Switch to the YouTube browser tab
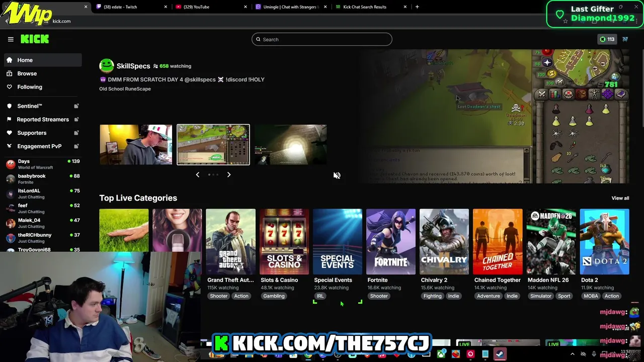The image size is (644, 362). pos(211,7)
